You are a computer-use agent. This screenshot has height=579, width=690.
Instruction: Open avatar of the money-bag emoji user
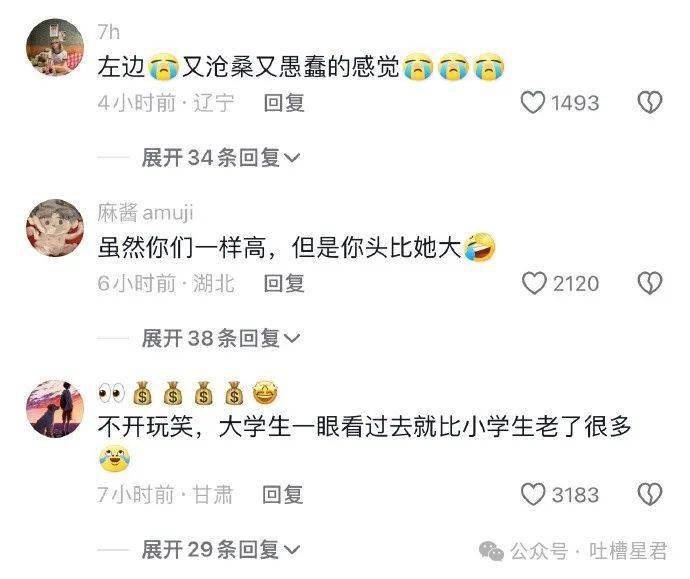tap(55, 409)
